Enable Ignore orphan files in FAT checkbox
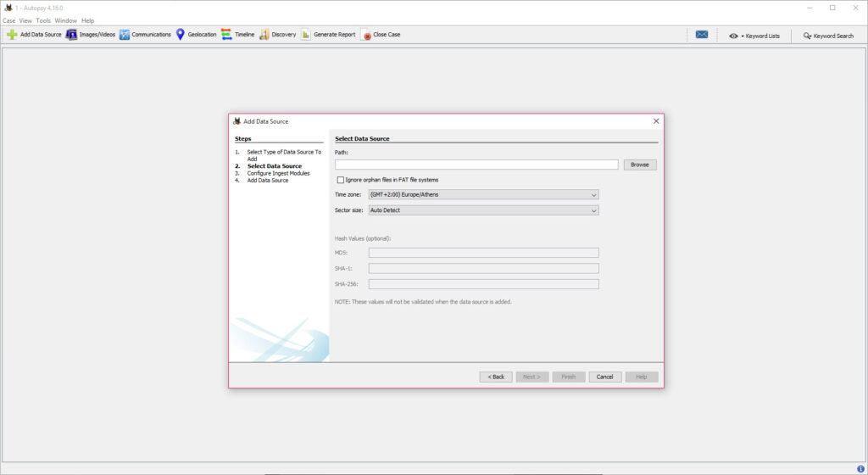Image resolution: width=868 pixels, height=475 pixels. [341, 180]
